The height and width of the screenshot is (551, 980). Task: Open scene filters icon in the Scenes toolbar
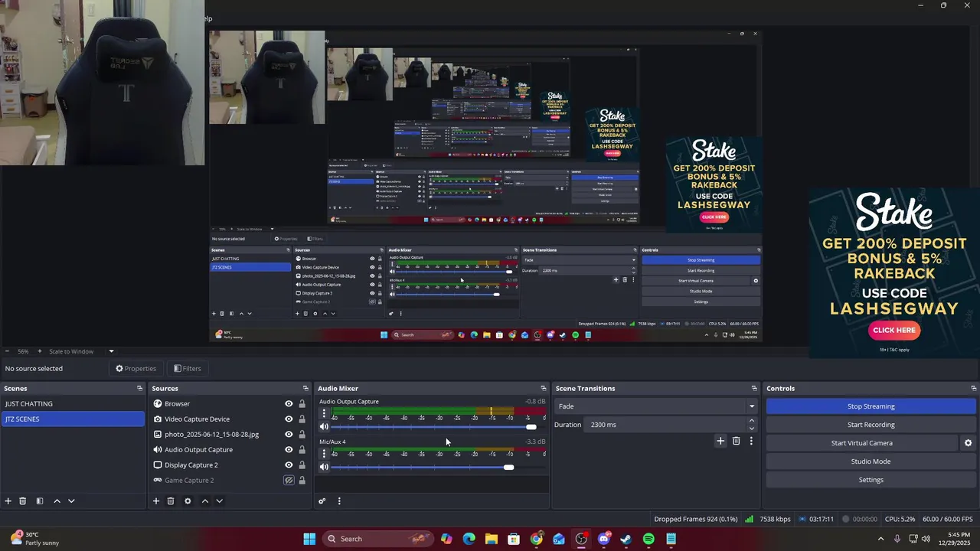[x=40, y=501]
